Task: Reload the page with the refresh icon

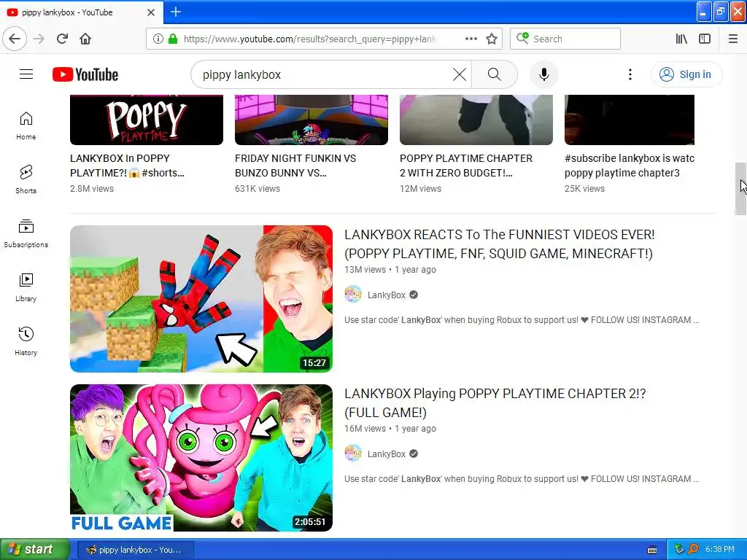Action: click(x=62, y=39)
